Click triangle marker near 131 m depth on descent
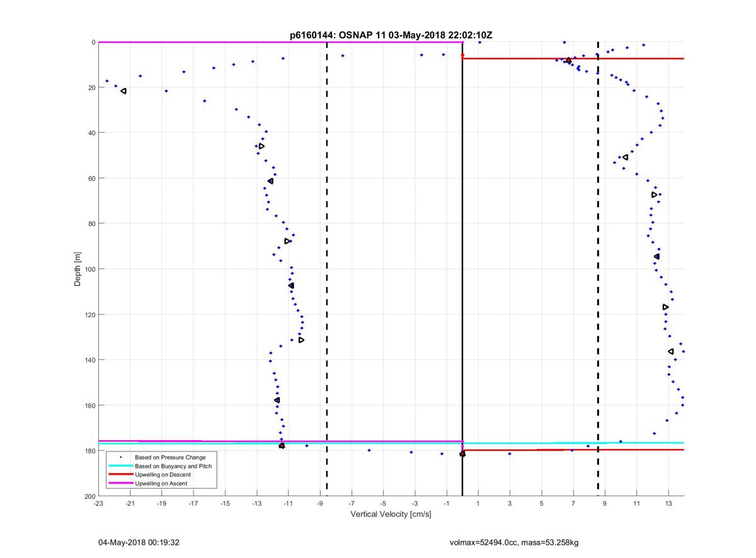756x558 pixels. [x=301, y=340]
